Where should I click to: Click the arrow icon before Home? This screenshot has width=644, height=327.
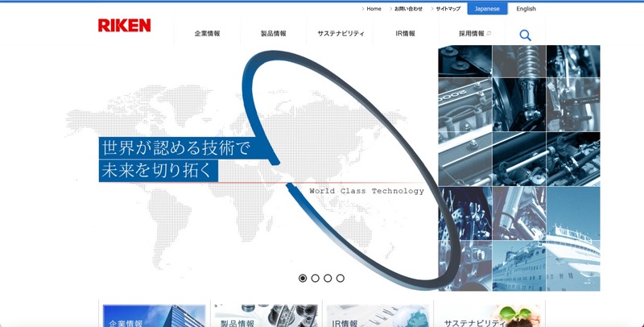(x=363, y=9)
